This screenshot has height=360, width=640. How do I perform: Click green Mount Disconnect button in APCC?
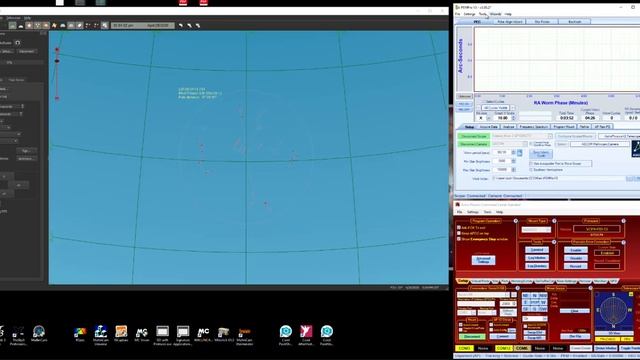click(472, 336)
